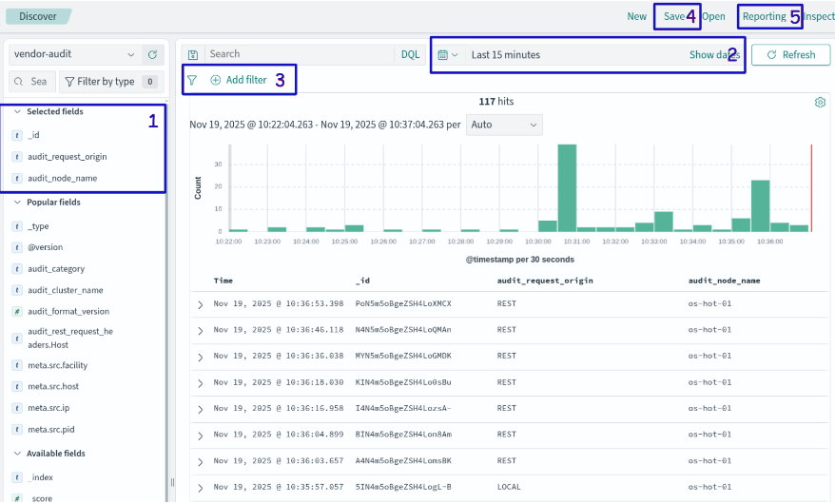835x504 pixels.
Task: Open the Auto interval dropdown
Action: (504, 125)
